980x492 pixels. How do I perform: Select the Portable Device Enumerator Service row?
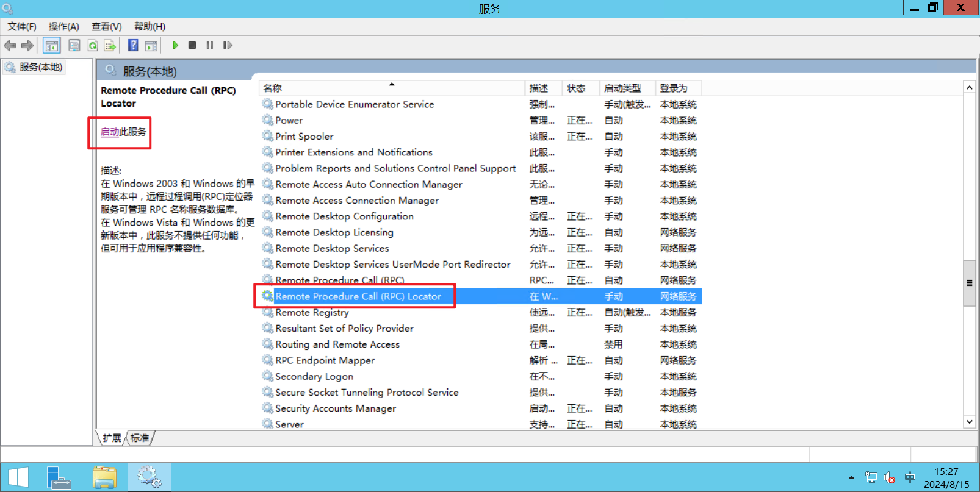point(481,104)
